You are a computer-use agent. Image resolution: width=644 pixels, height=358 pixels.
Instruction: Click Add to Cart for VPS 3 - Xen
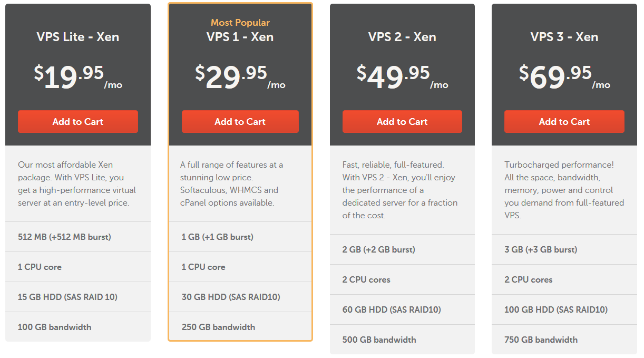564,121
